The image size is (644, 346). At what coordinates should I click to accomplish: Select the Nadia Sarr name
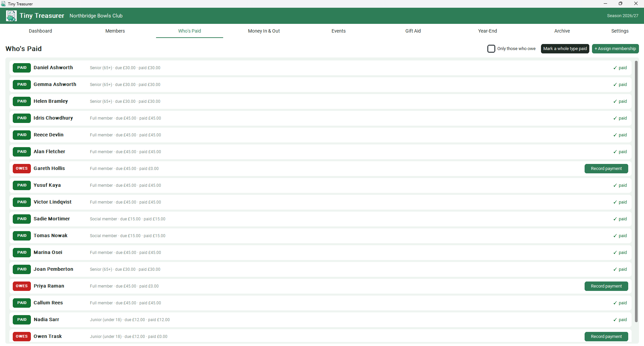click(x=46, y=319)
